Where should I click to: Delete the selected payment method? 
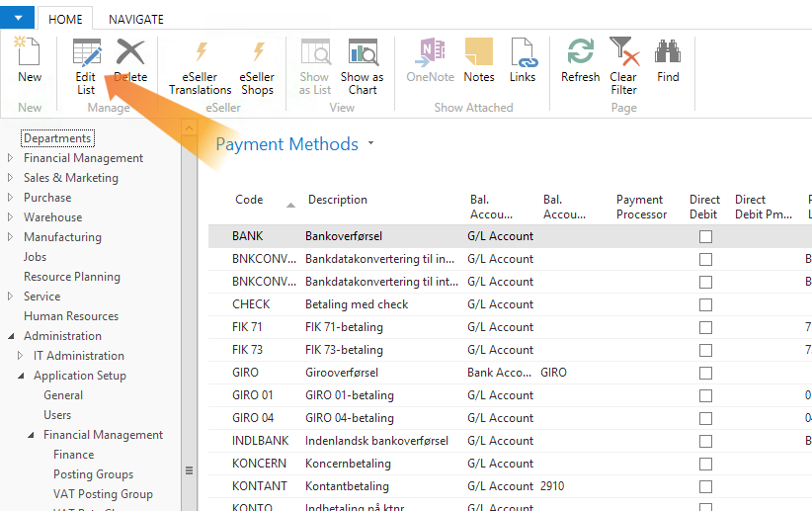pos(130,59)
